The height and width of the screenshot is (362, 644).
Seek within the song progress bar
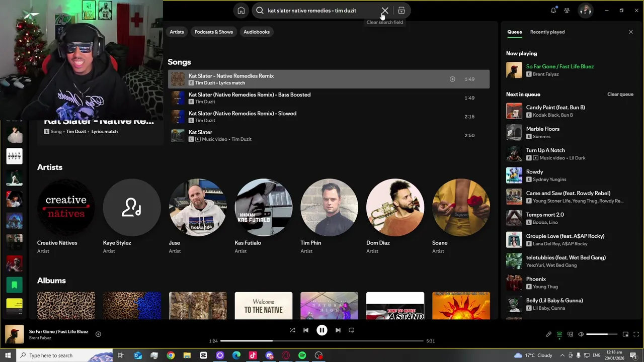[x=322, y=341]
